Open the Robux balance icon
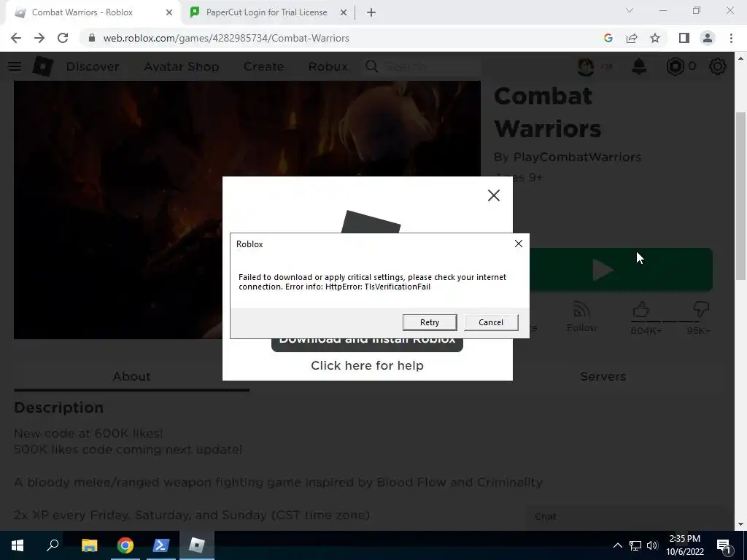The image size is (747, 560). point(675,66)
